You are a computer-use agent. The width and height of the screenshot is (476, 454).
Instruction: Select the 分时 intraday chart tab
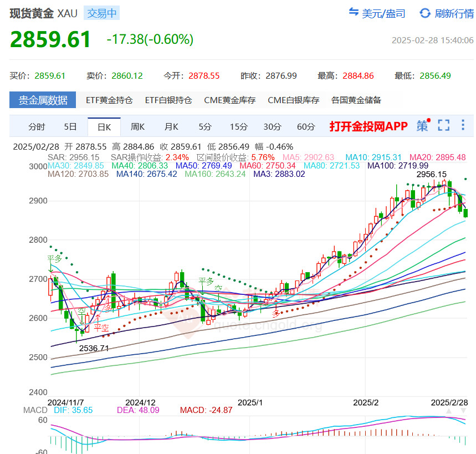click(x=37, y=127)
